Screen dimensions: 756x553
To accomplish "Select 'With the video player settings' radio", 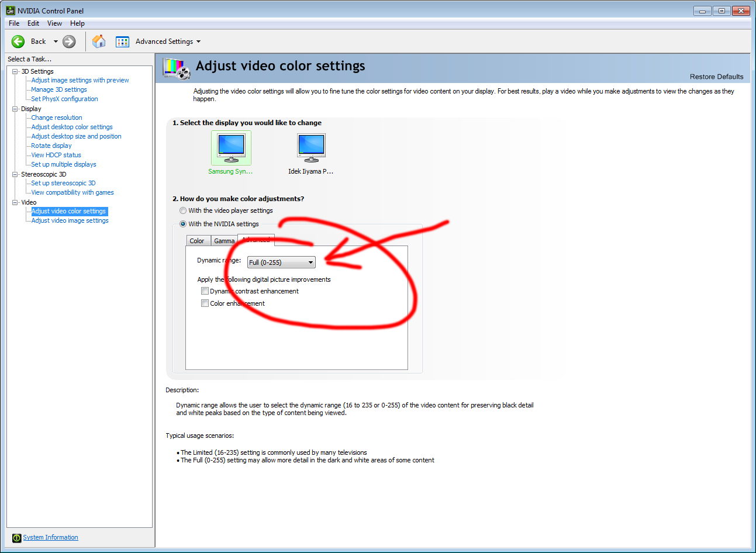I will pyautogui.click(x=183, y=210).
